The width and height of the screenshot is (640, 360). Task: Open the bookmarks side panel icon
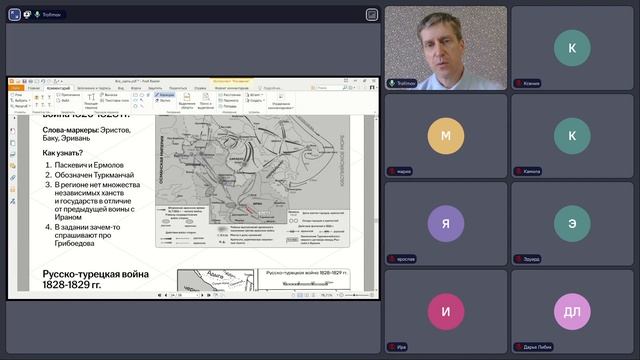click(x=13, y=131)
